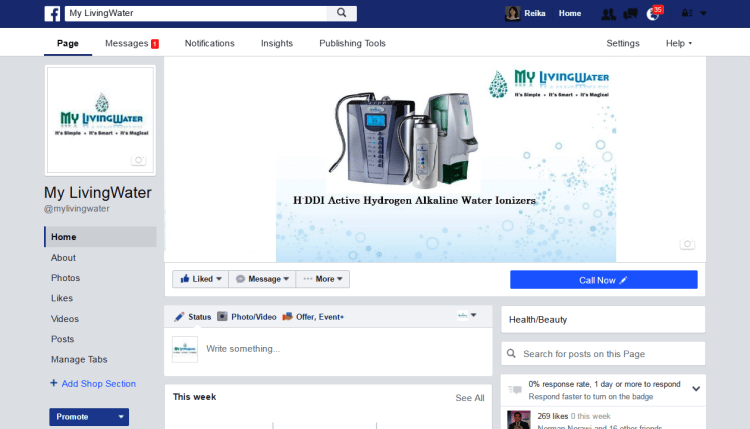This screenshot has height=429, width=750.
Task: Go to Reika's profile name link
Action: pyautogui.click(x=535, y=13)
